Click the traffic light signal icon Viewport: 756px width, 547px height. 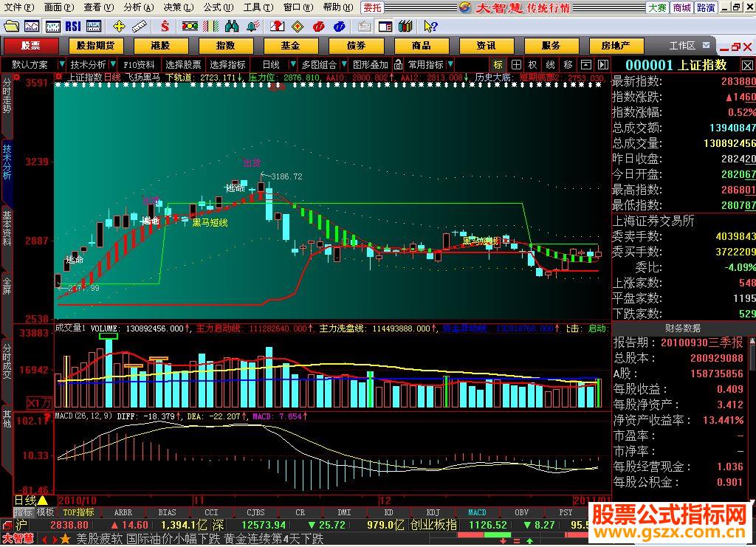190,26
